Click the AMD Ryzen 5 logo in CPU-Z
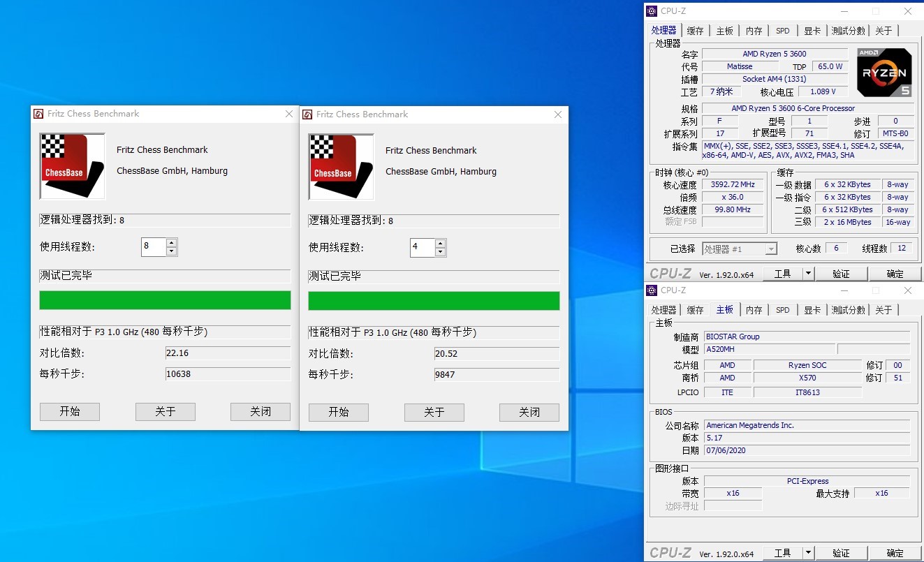Screen dimensions: 924x562 (x=884, y=73)
